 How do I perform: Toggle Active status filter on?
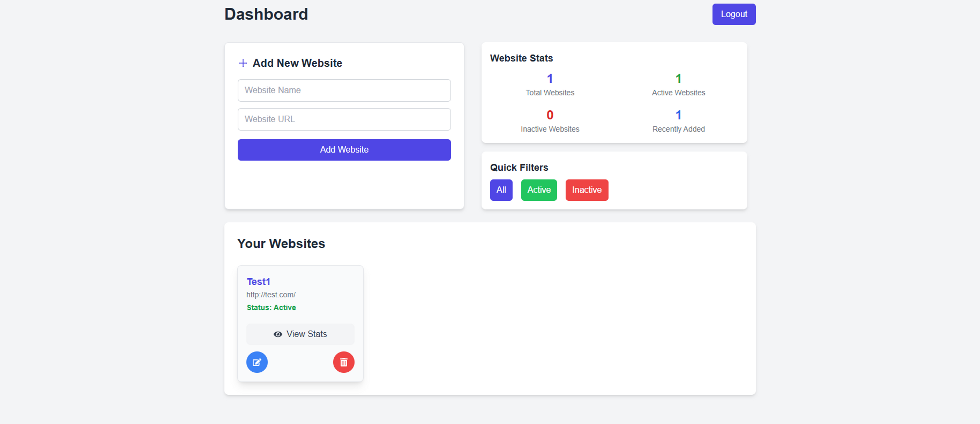539,189
